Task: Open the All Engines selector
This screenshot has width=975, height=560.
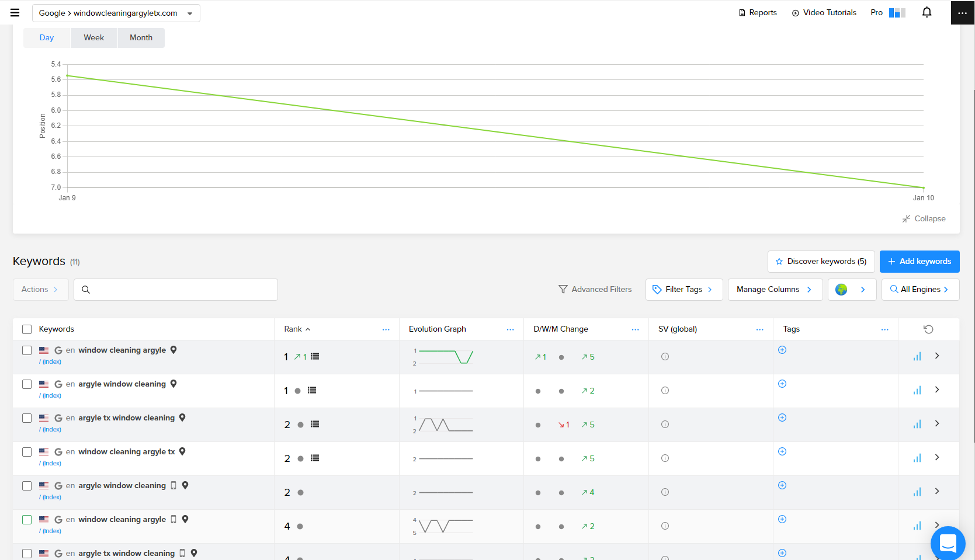Action: [920, 290]
